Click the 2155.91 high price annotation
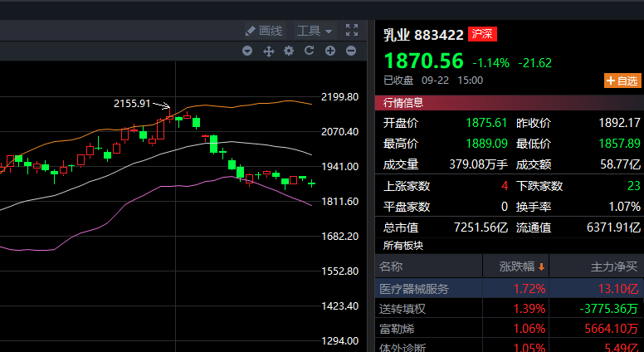 [x=132, y=104]
